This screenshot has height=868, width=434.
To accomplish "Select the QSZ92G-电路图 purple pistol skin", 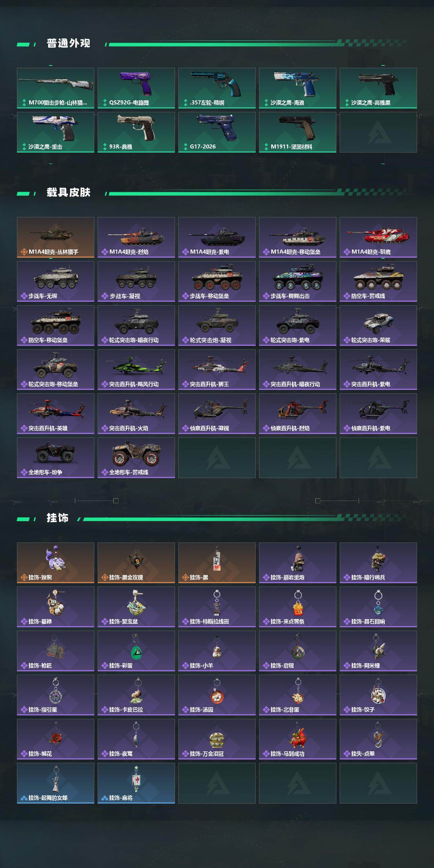I will coord(136,88).
